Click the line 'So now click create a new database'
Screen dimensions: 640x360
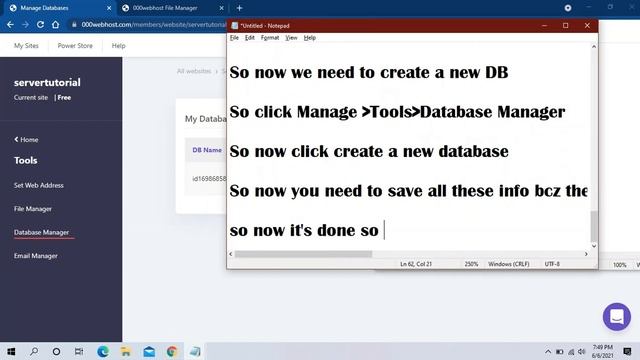point(369,151)
